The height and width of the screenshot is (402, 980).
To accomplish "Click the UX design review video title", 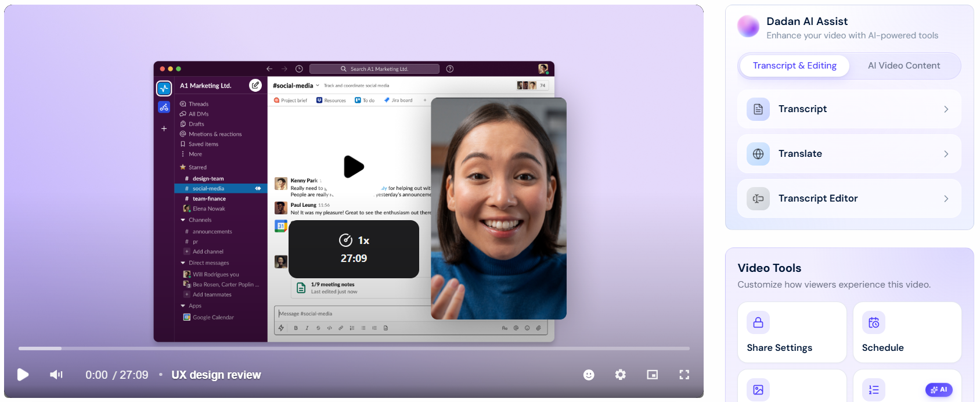I will 216,375.
